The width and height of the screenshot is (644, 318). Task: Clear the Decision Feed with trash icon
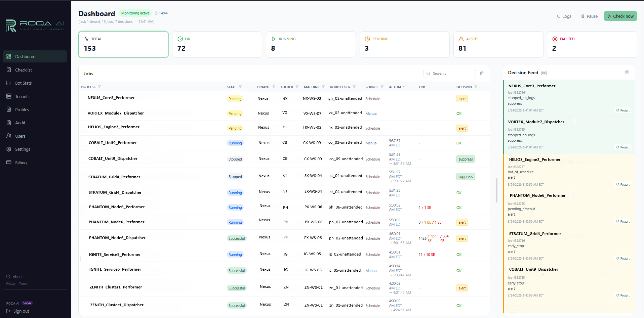click(627, 72)
